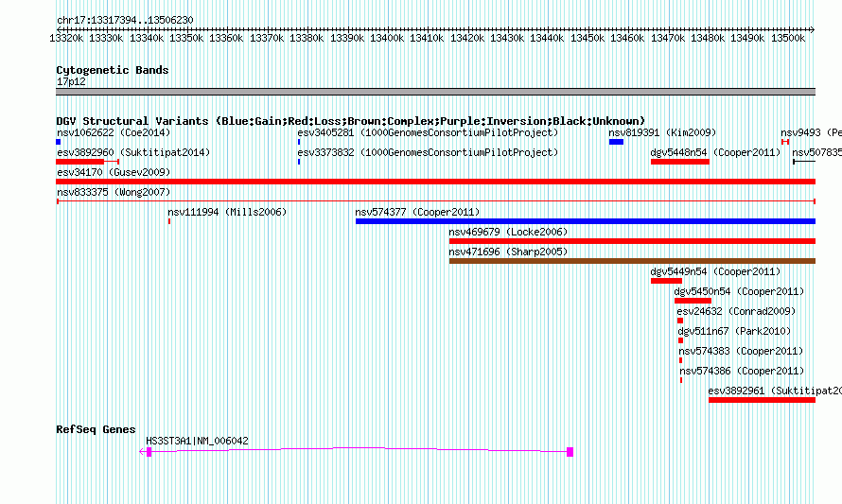Click the esv34170 (Gusev2009) label text
This screenshot has width=842, height=504.
click(114, 172)
